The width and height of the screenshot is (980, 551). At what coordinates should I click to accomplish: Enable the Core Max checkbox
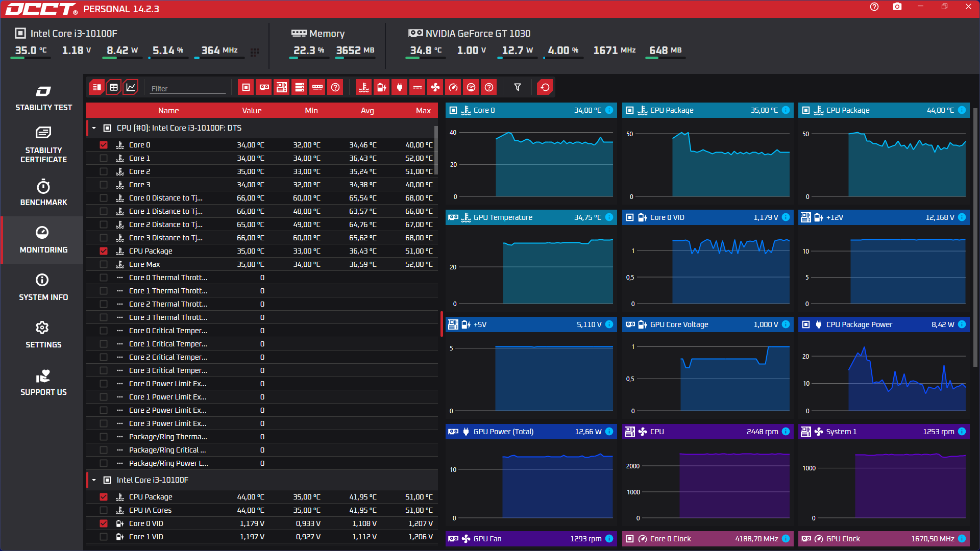click(104, 264)
